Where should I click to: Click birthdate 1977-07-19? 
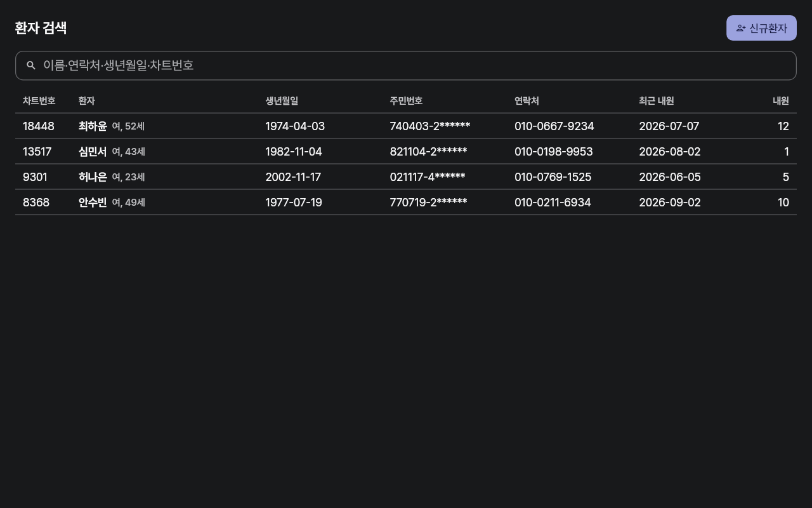[294, 203]
